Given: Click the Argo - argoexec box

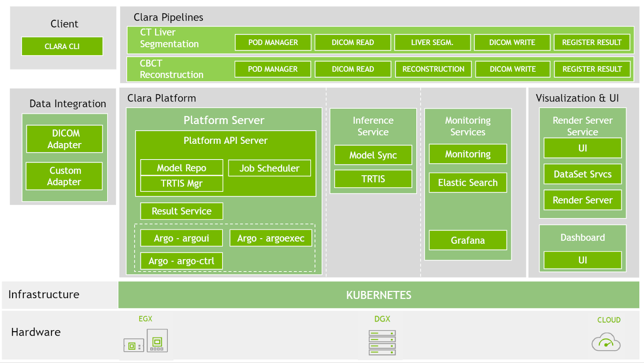Looking at the screenshot, I should click(x=271, y=238).
